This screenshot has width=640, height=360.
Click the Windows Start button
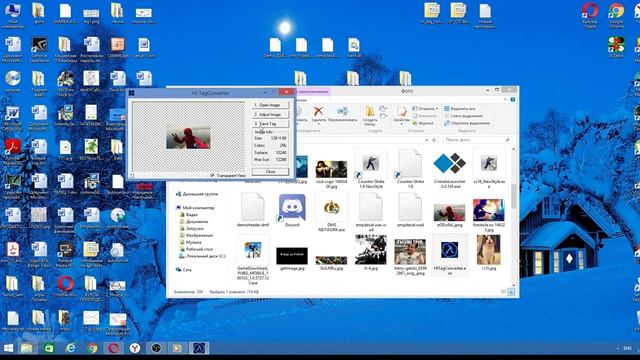8,348
